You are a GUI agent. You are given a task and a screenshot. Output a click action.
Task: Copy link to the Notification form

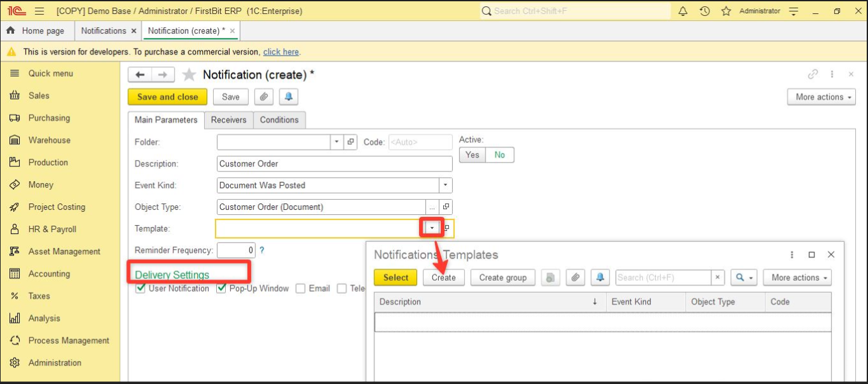coord(813,74)
